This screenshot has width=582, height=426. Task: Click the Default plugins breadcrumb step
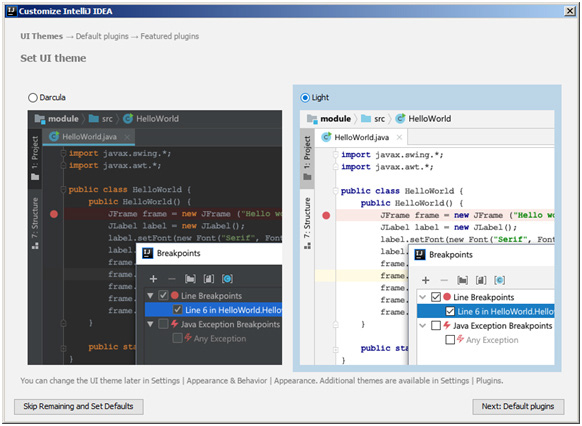[x=102, y=36]
